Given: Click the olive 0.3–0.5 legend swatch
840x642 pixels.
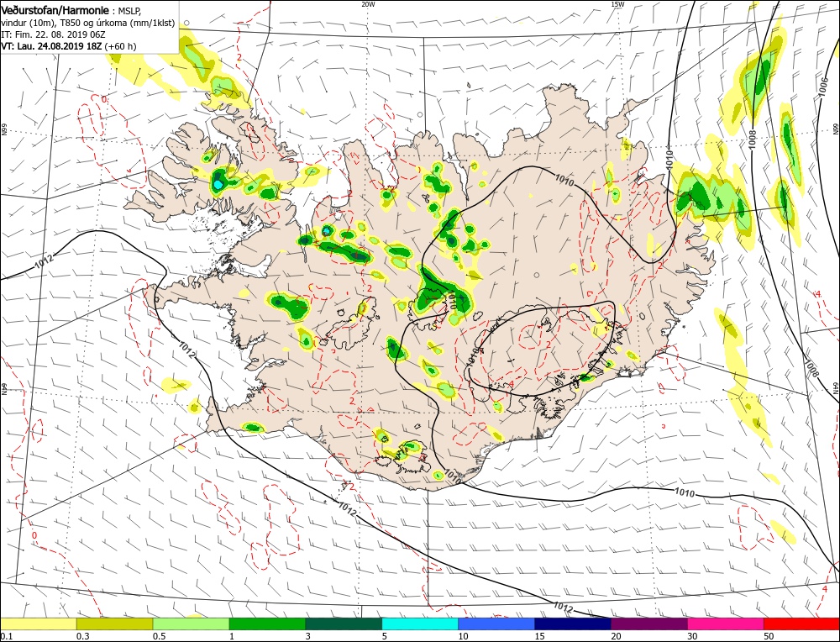Looking at the screenshot, I should click(114, 624).
